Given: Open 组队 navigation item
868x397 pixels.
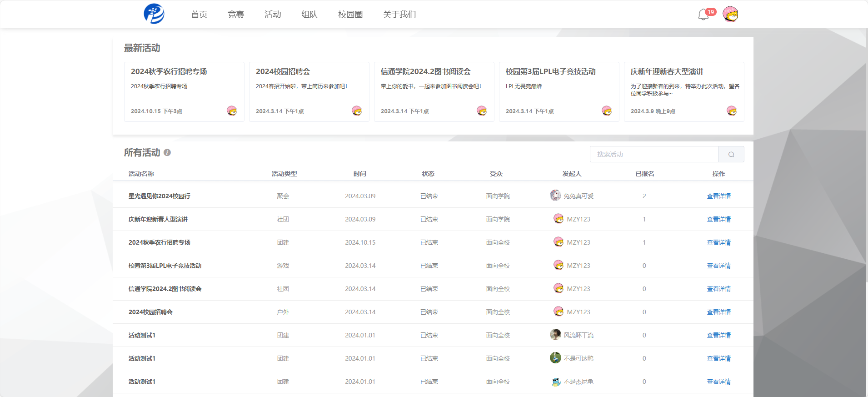Looking at the screenshot, I should pyautogui.click(x=309, y=15).
